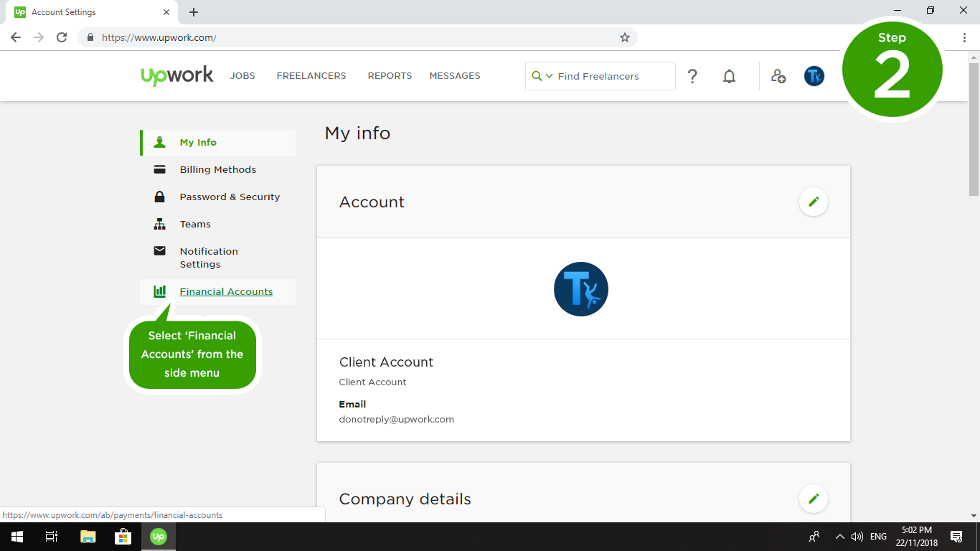980x551 pixels.
Task: Open notifications bell icon
Action: pos(729,76)
